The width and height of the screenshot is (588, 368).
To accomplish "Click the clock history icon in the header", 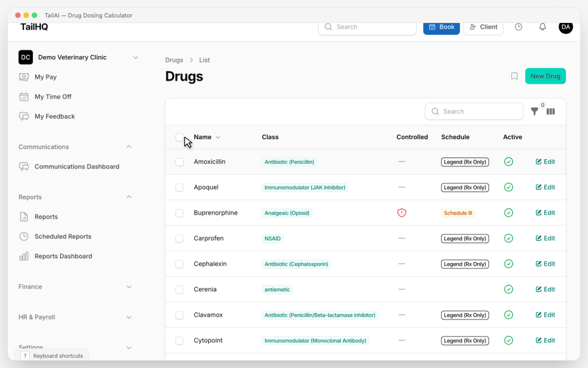I will point(518,27).
